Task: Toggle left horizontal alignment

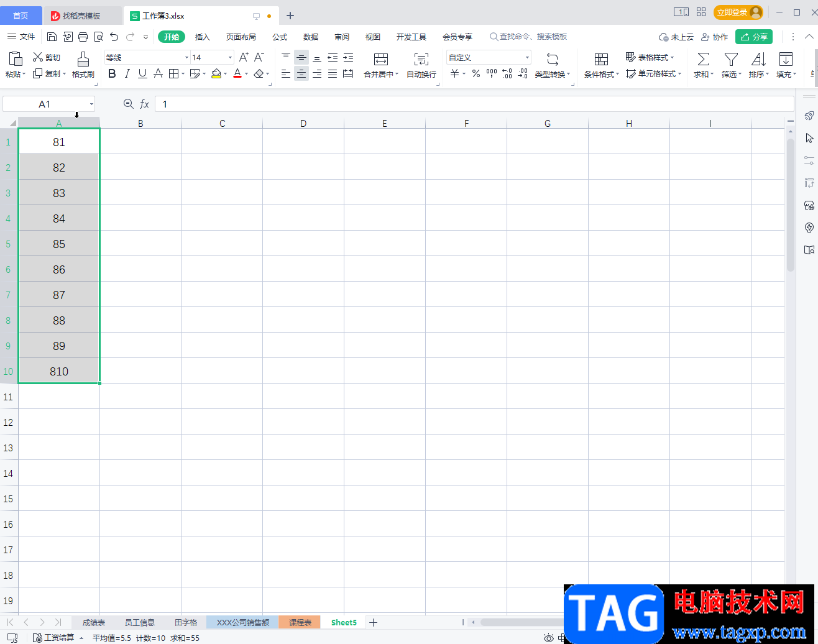Action: point(286,74)
